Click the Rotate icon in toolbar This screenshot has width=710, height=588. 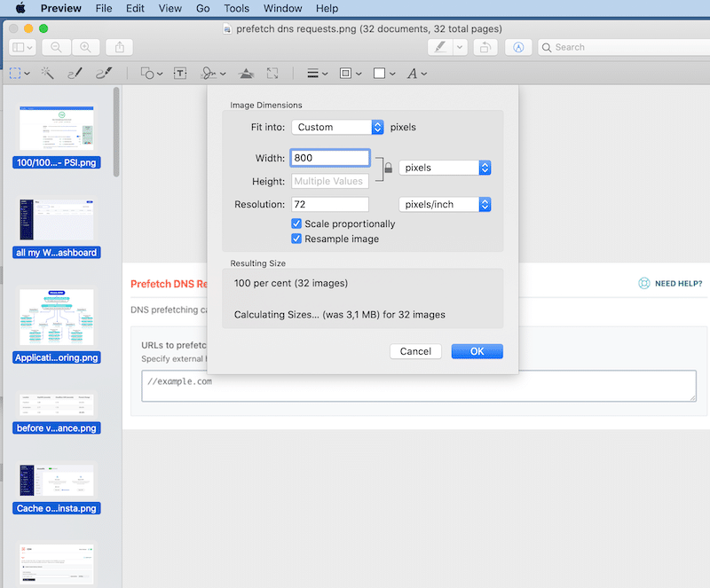(x=485, y=47)
